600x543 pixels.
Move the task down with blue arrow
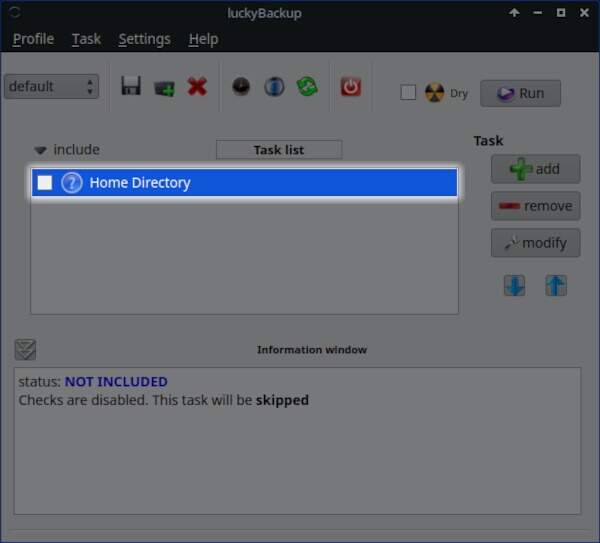click(x=514, y=285)
